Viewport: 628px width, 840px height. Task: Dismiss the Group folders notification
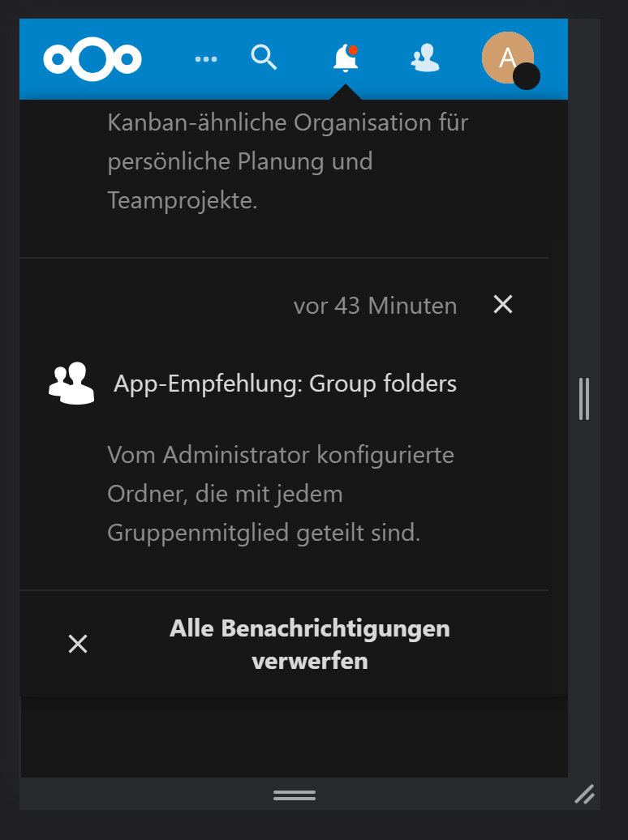pyautogui.click(x=503, y=305)
